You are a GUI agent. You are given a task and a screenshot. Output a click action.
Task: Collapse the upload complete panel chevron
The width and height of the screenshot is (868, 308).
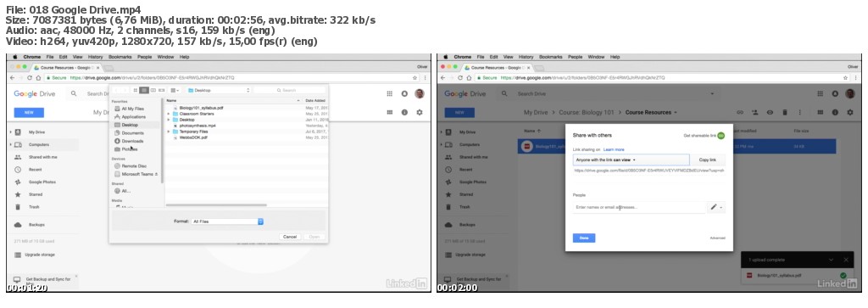[831, 260]
